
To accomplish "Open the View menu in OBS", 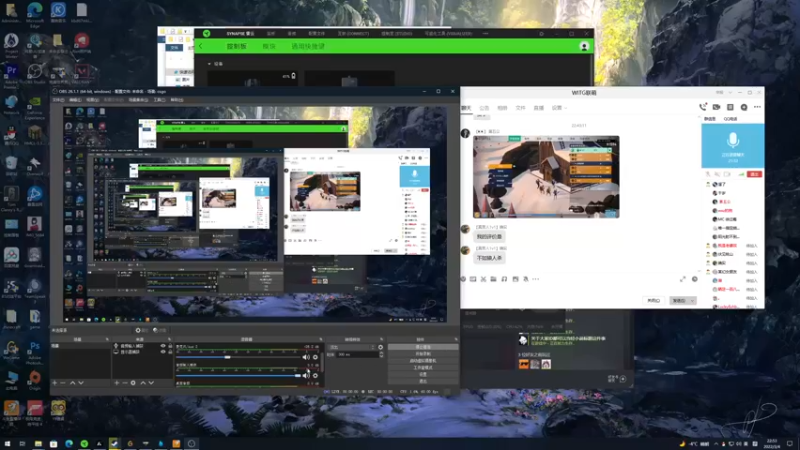I will (x=92, y=100).
